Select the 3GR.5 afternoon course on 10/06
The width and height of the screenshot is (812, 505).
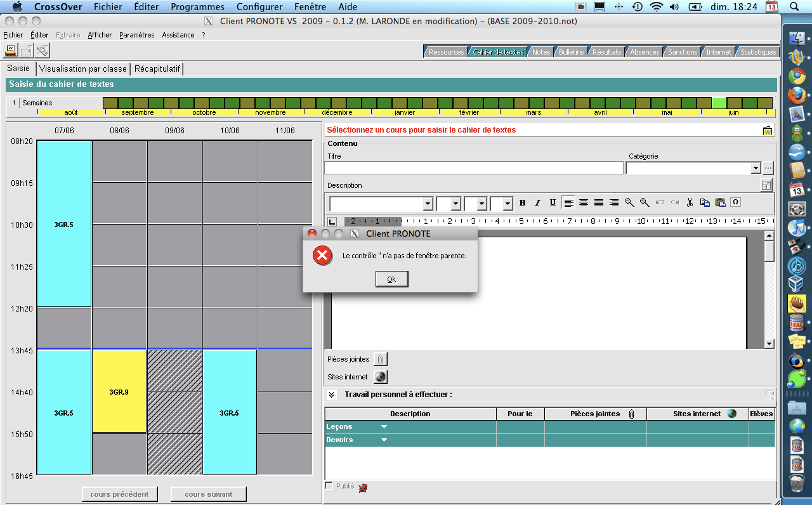(x=230, y=412)
